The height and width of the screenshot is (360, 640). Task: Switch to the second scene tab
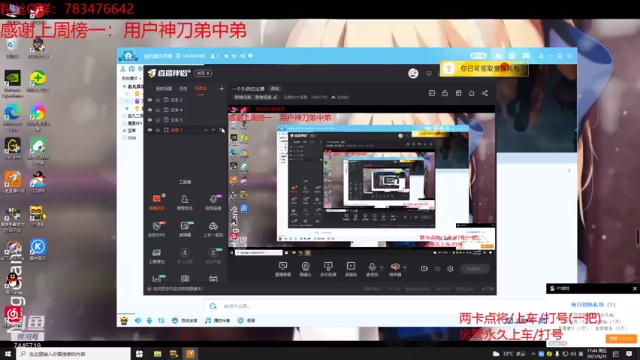click(183, 89)
